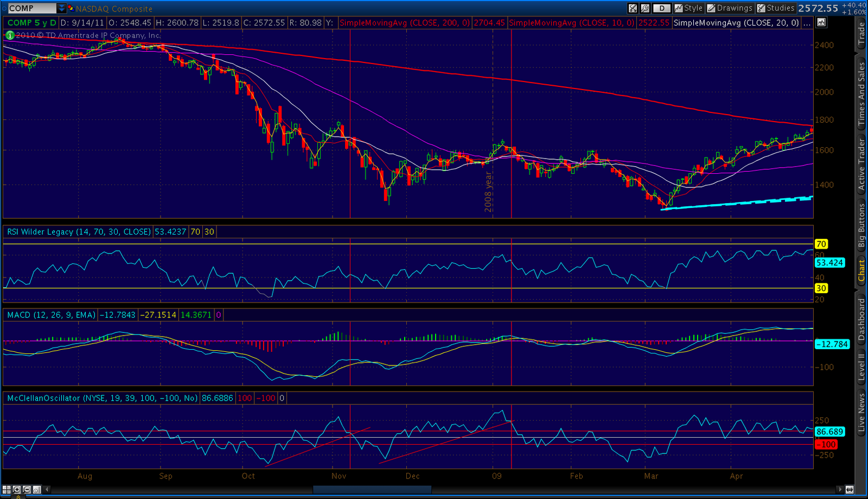Click the chart scale icon beside zoom out

point(36,489)
